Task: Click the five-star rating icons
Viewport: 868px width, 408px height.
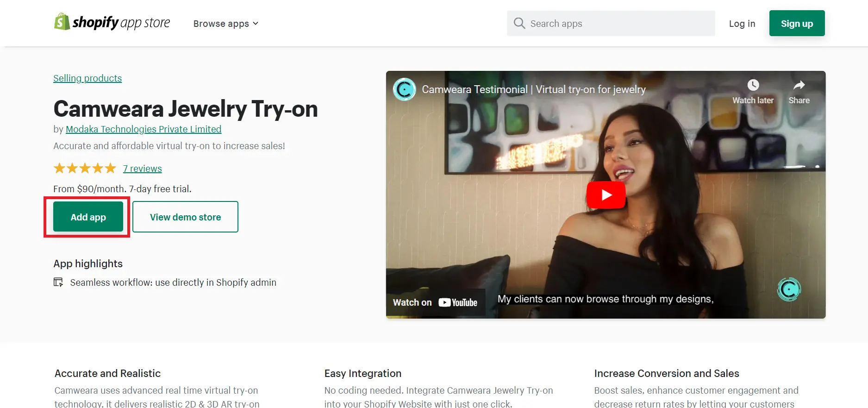Action: 85,169
